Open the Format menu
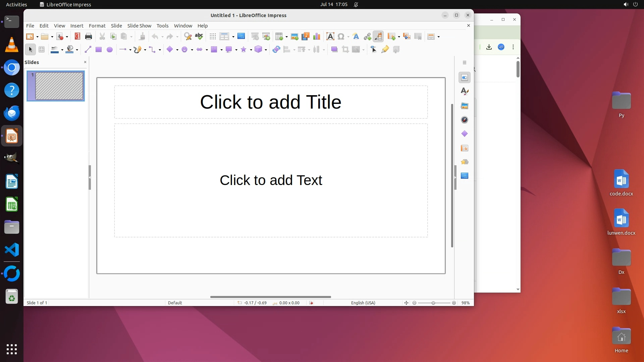 pyautogui.click(x=97, y=26)
